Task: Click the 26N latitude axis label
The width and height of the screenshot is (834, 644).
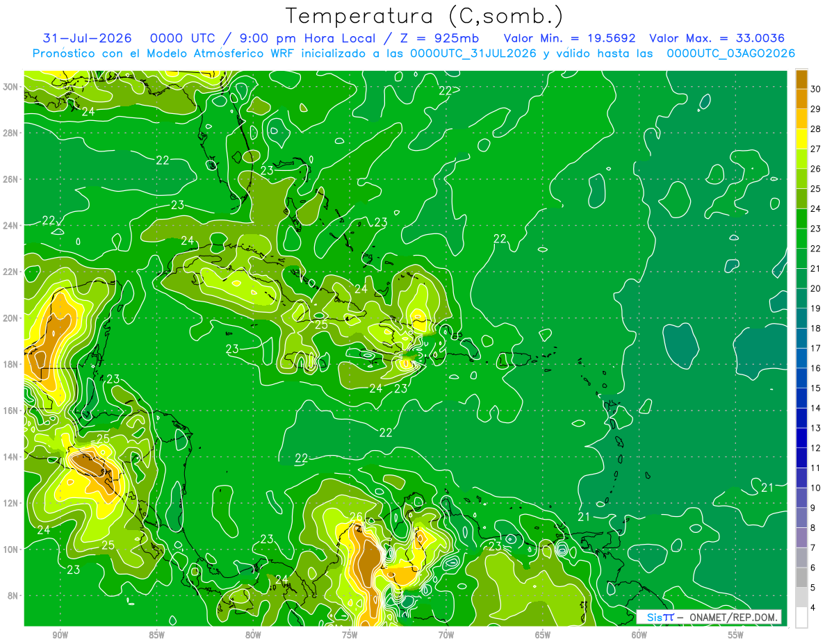Action: (12, 179)
